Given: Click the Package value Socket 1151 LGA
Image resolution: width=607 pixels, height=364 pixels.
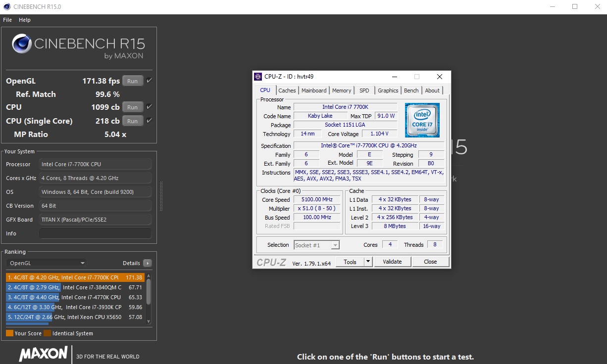Looking at the screenshot, I should [x=345, y=125].
